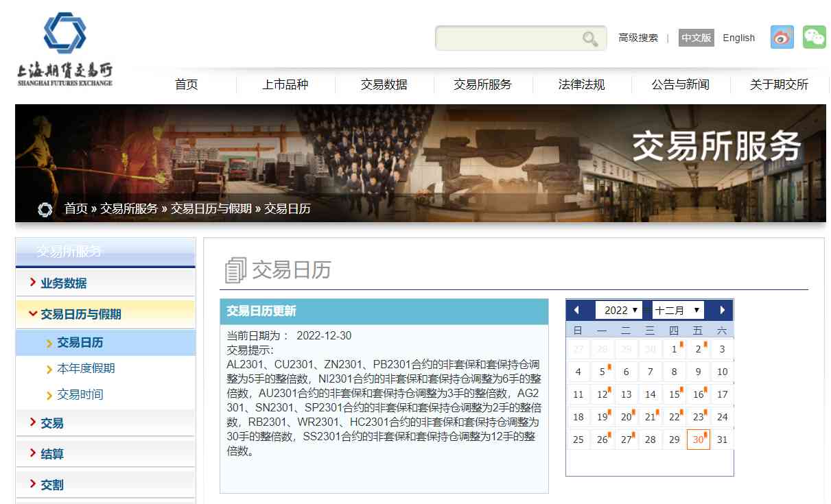831x504 pixels.
Task: Advance to next month with right calendar arrow
Action: point(723,309)
